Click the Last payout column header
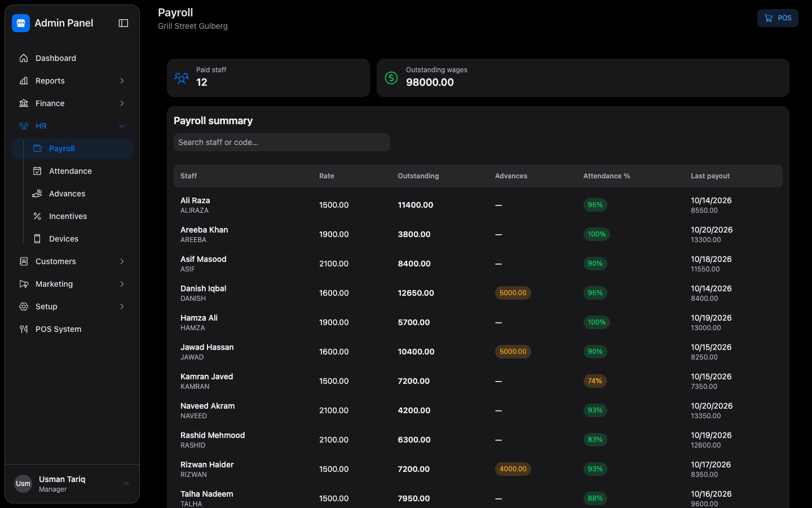This screenshot has height=508, width=812. pos(710,176)
